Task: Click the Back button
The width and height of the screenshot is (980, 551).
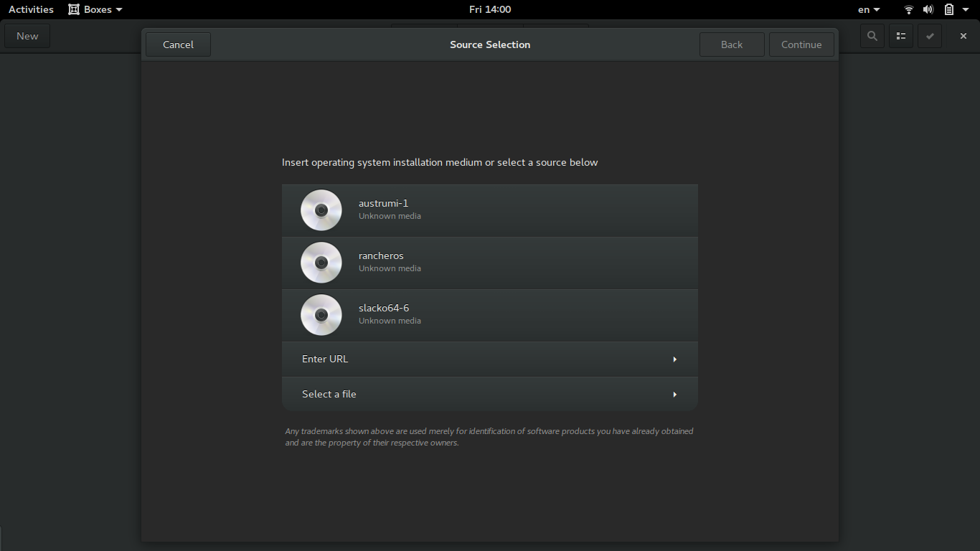Action: point(732,44)
